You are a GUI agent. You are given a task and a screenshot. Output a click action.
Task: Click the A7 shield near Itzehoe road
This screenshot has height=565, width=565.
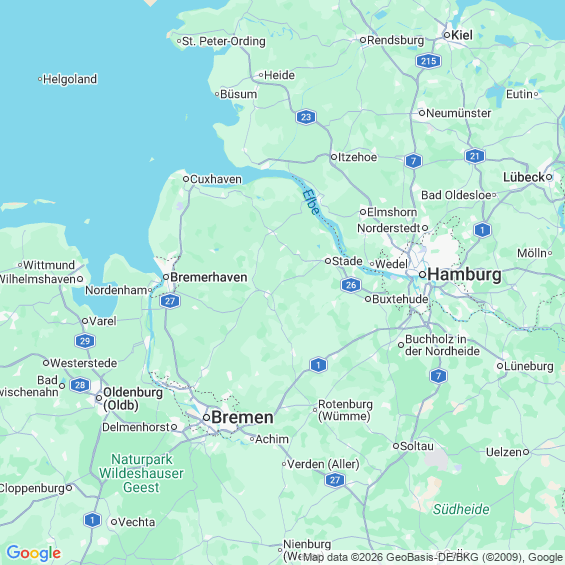pos(413,161)
